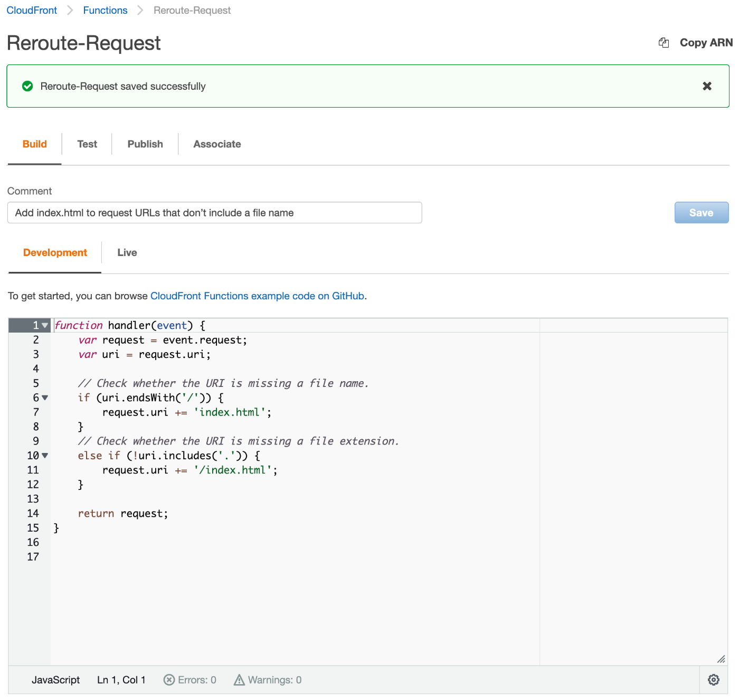Open the code editor settings gear

tap(714, 680)
